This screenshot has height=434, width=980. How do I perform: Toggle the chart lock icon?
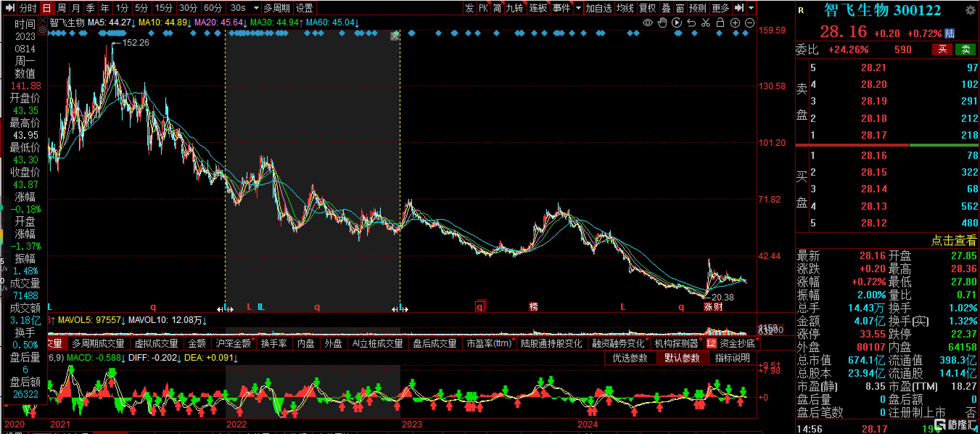click(720, 23)
